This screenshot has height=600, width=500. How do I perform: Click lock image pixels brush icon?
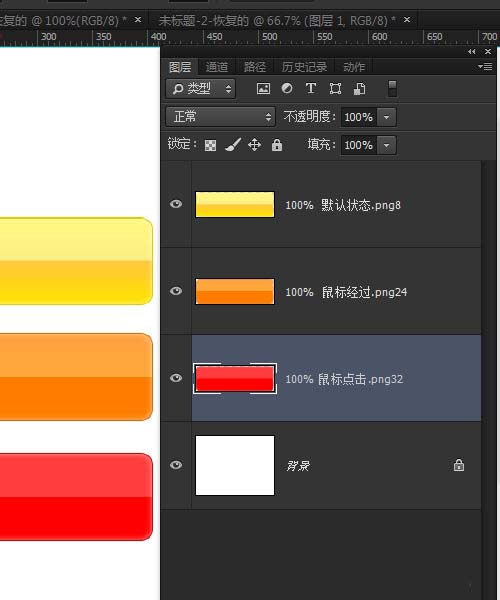[233, 145]
